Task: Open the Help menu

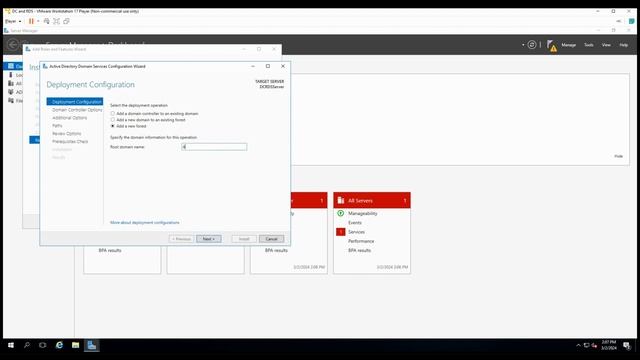Action: tap(623, 45)
